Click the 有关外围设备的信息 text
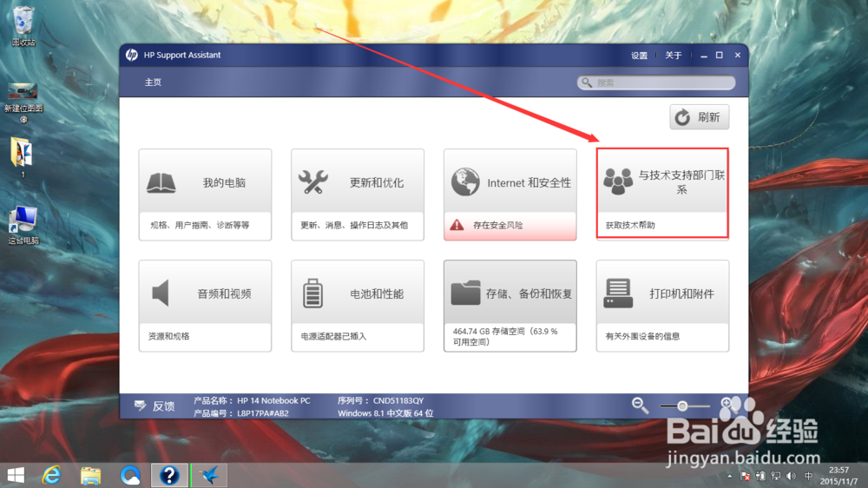 [642, 336]
